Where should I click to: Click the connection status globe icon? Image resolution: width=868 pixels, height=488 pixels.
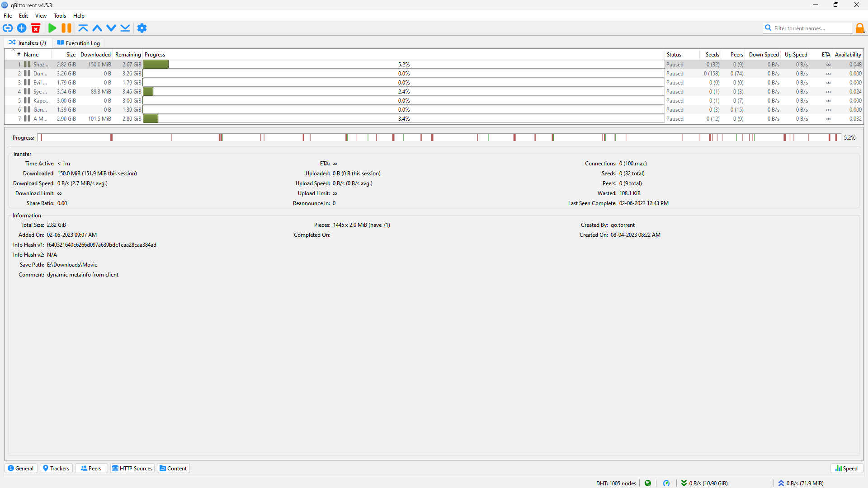(648, 483)
